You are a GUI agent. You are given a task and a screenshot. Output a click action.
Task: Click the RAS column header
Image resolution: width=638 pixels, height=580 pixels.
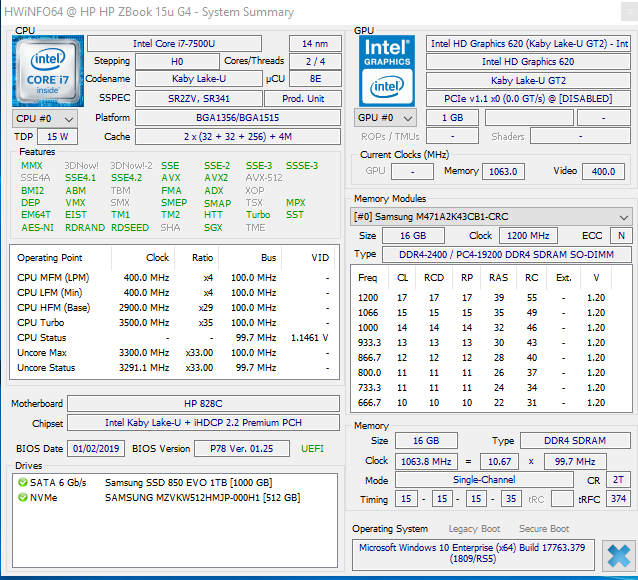coord(498,278)
